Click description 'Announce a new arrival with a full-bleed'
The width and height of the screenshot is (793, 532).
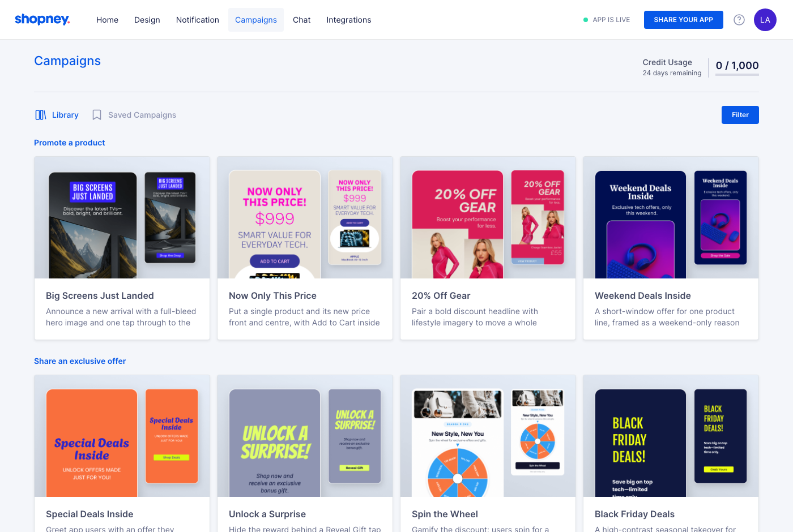(121, 311)
